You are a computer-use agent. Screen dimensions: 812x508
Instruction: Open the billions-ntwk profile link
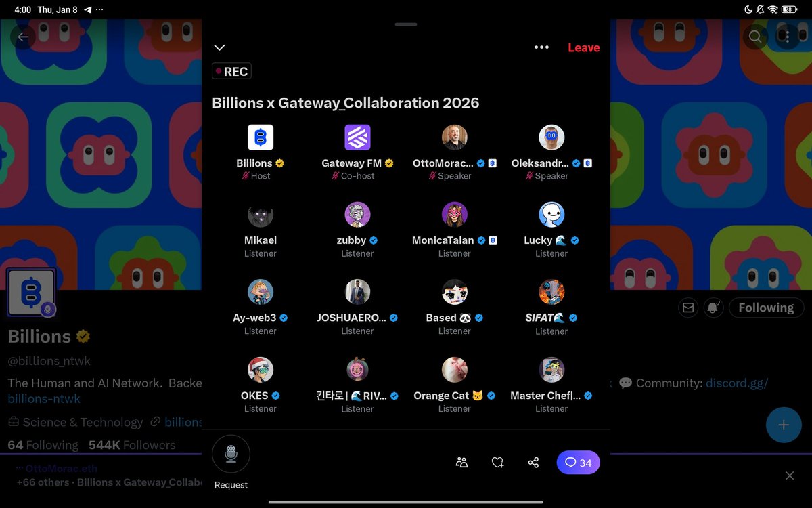[43, 399]
